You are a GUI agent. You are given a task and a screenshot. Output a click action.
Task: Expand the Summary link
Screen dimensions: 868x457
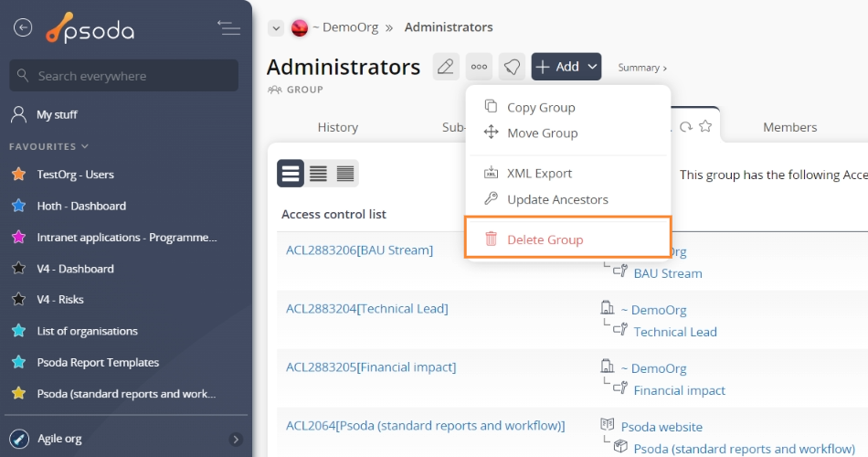pyautogui.click(x=642, y=68)
